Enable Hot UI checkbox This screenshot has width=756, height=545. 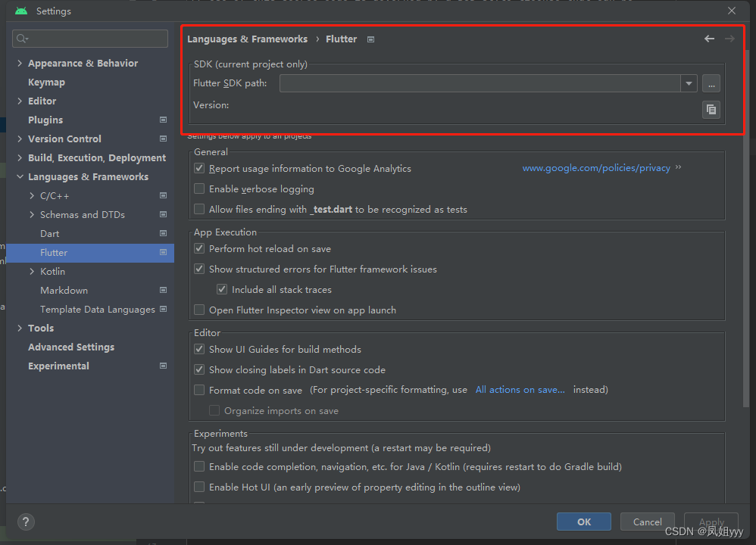point(199,487)
